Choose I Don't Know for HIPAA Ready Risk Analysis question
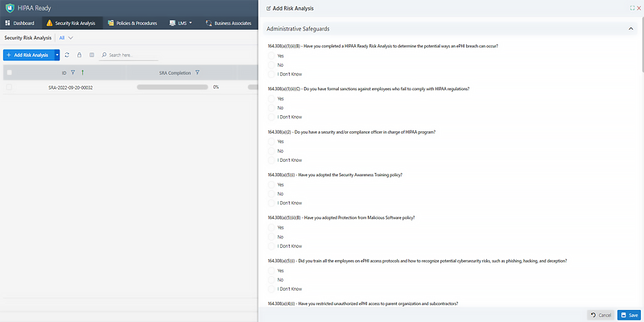 pyautogui.click(x=271, y=74)
